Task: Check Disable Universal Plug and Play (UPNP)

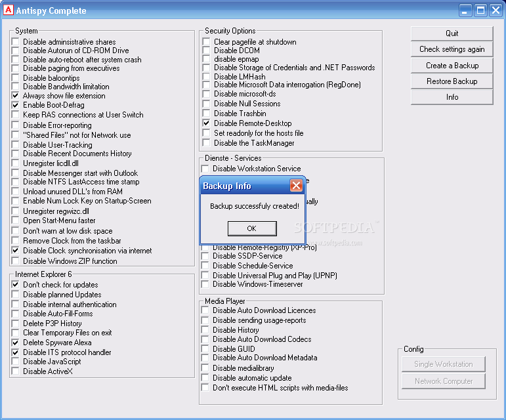Action: [x=205, y=276]
